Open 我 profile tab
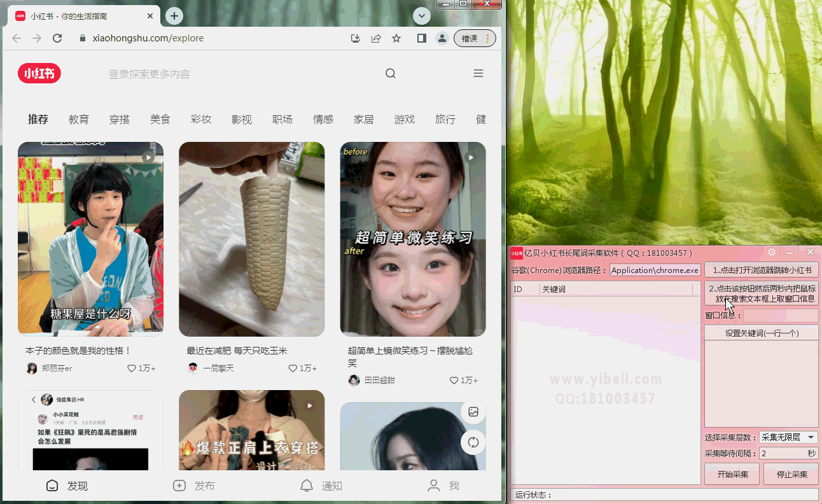 pos(443,486)
